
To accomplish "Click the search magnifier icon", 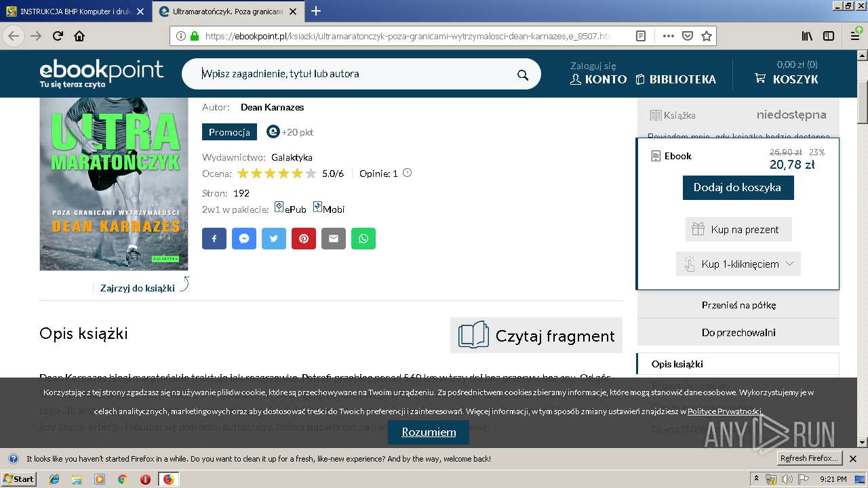I will tap(522, 75).
